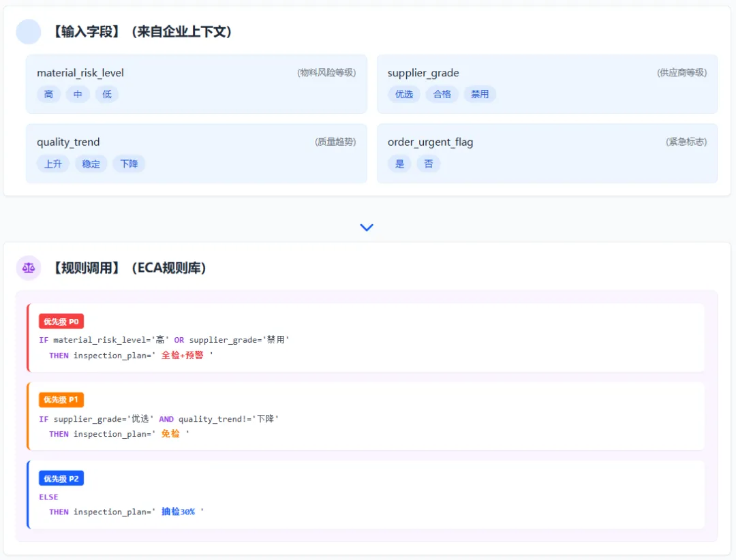Click the P0 rule IF condition line
Image resolution: width=736 pixels, height=560 pixels.
[x=164, y=340]
